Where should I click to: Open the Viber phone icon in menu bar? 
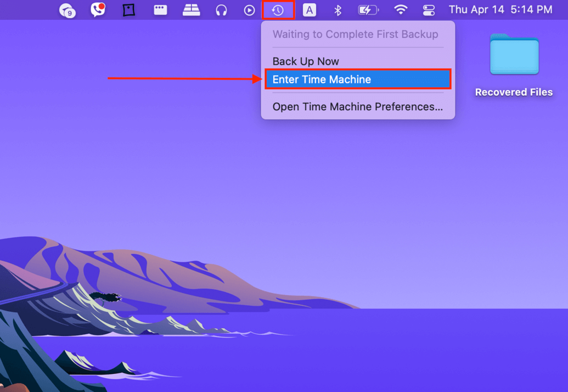coord(98,10)
